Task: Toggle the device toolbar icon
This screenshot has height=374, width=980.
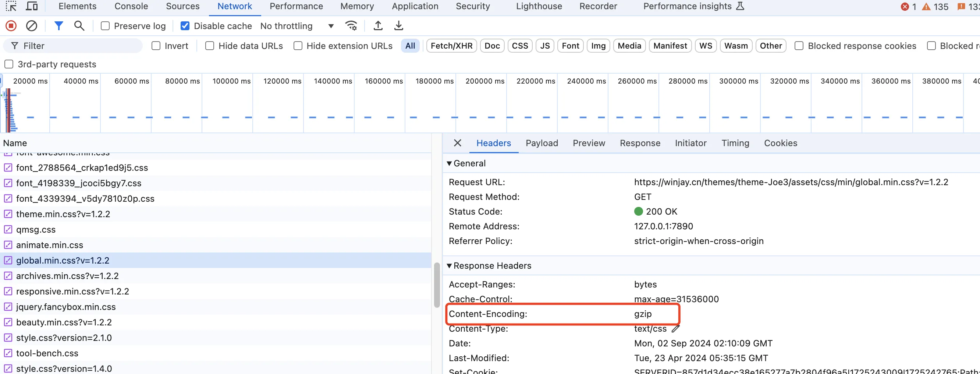Action: pos(32,6)
